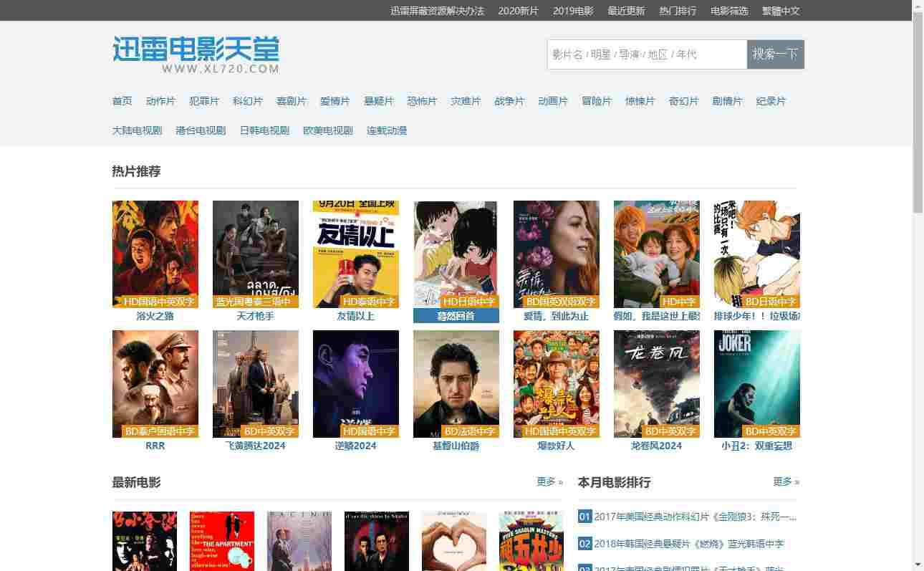
Task: Select the 纪录片 category
Action: click(x=771, y=101)
